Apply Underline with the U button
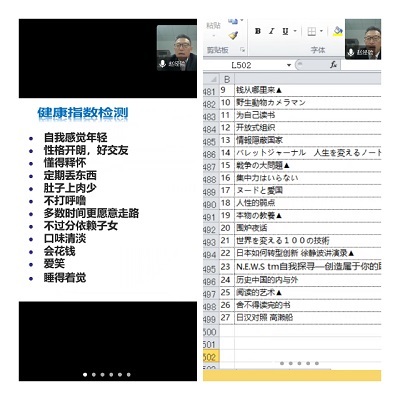Screen dimensions: 400x400 tap(285, 31)
